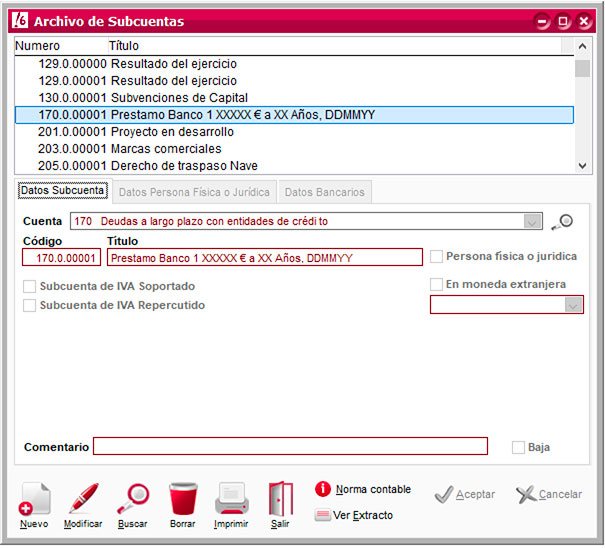Image resolution: width=605 pixels, height=548 pixels.
Task: Check Subcuenta de IVA Repercutido
Action: 29,305
